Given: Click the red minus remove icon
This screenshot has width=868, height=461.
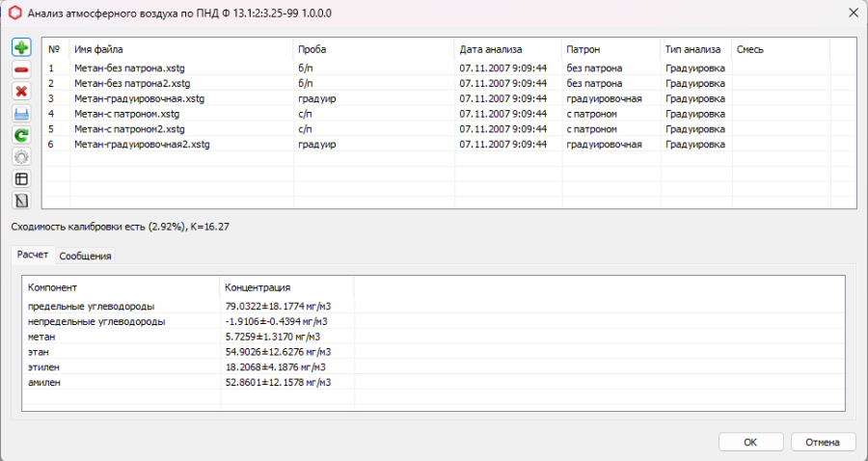Looking at the screenshot, I should click(x=21, y=69).
